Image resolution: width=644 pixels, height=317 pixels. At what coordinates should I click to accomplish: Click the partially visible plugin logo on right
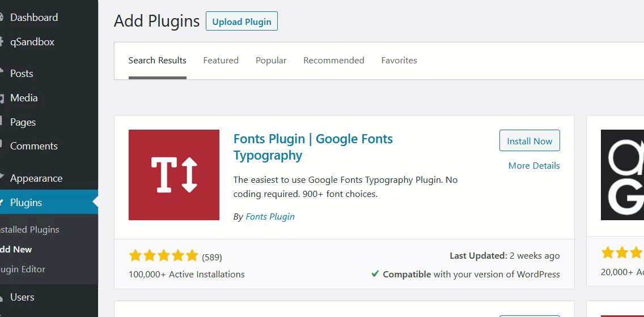(x=622, y=174)
